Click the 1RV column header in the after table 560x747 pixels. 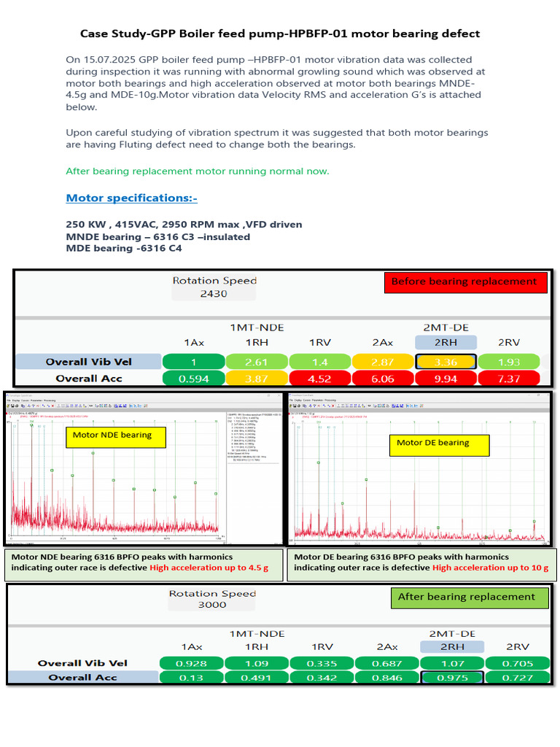[322, 647]
